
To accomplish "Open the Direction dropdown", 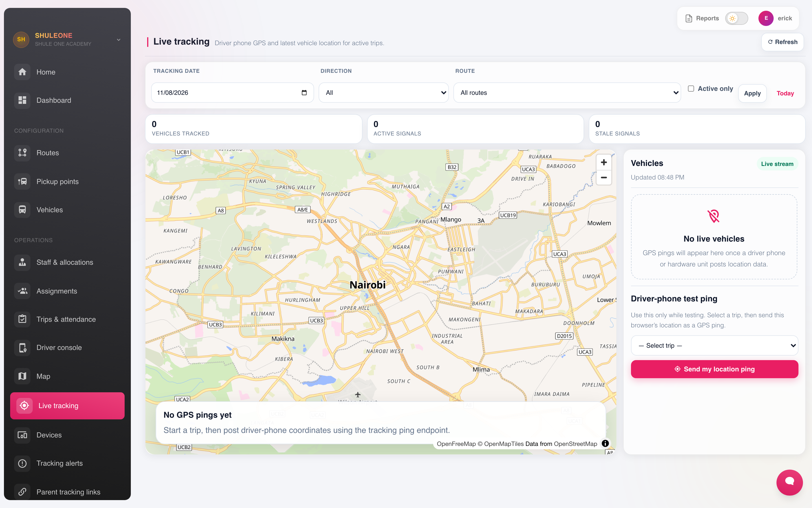I will click(383, 93).
